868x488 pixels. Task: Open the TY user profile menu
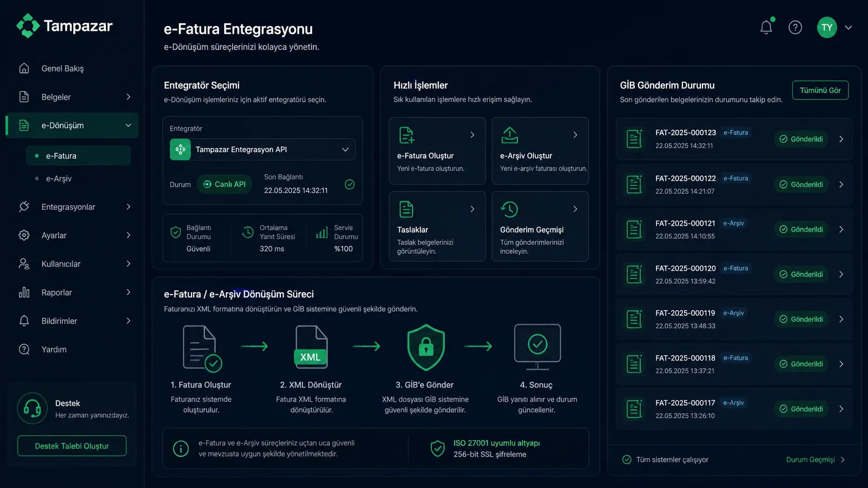click(x=834, y=28)
